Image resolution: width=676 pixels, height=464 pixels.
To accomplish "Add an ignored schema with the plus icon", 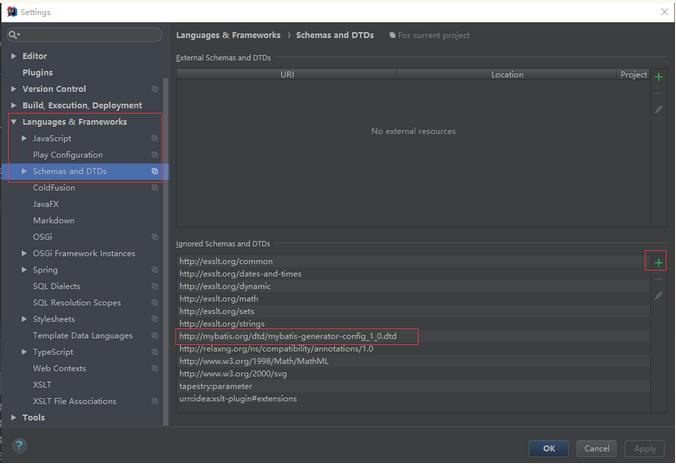I will tap(658, 263).
